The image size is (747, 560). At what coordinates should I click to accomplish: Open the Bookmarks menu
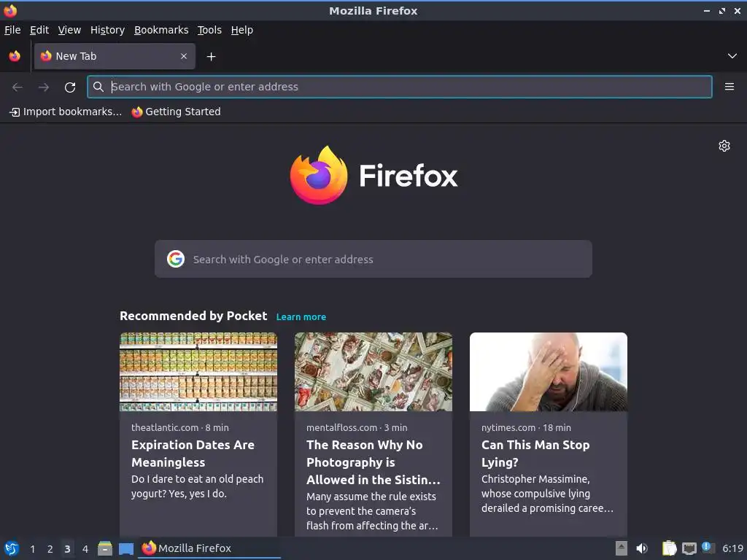(x=161, y=30)
